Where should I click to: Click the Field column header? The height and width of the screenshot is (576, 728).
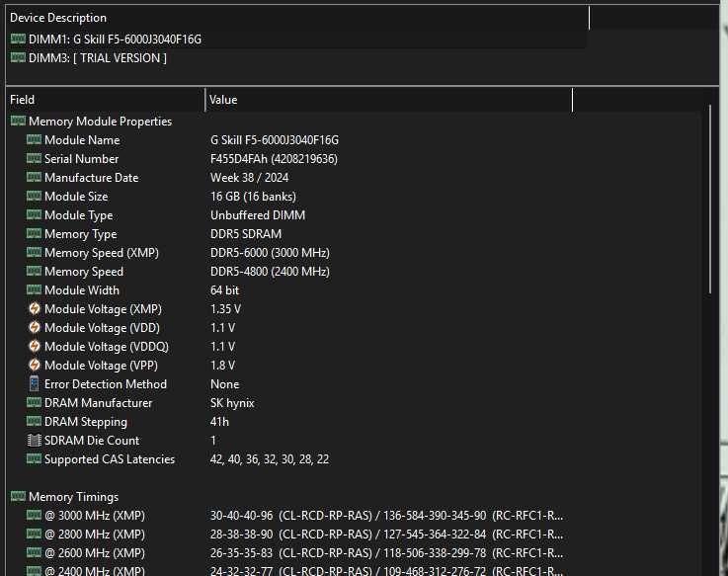coord(106,100)
